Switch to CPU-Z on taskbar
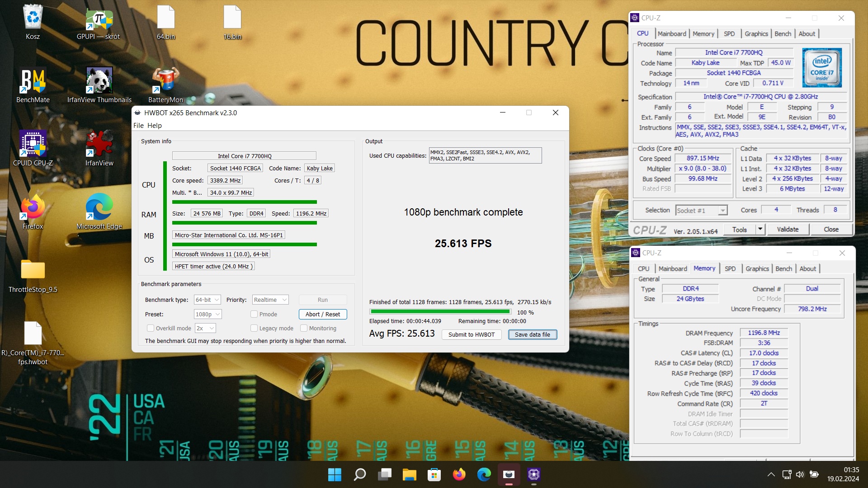 (x=533, y=474)
